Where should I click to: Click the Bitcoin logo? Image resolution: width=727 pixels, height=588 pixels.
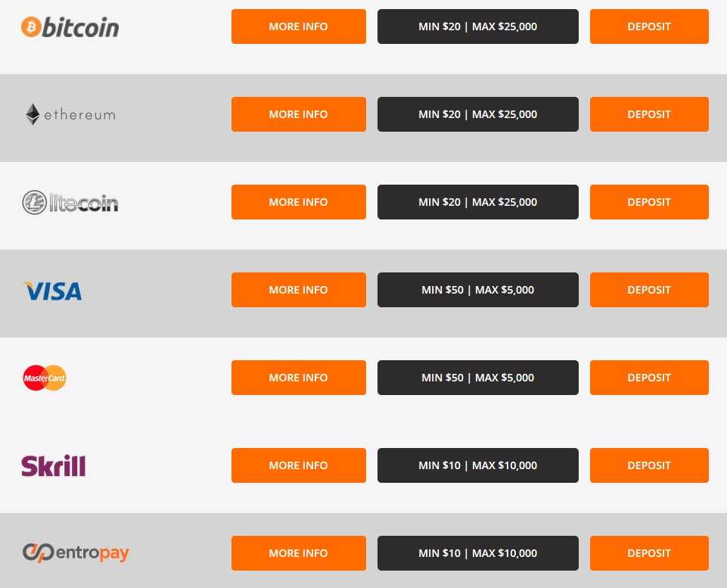(x=70, y=27)
